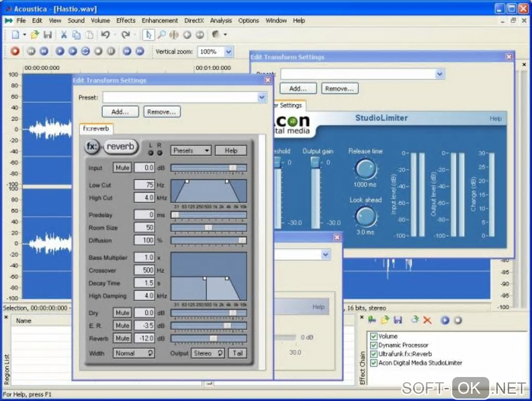
Task: Toggle the Reverb Mute button
Action: point(123,338)
